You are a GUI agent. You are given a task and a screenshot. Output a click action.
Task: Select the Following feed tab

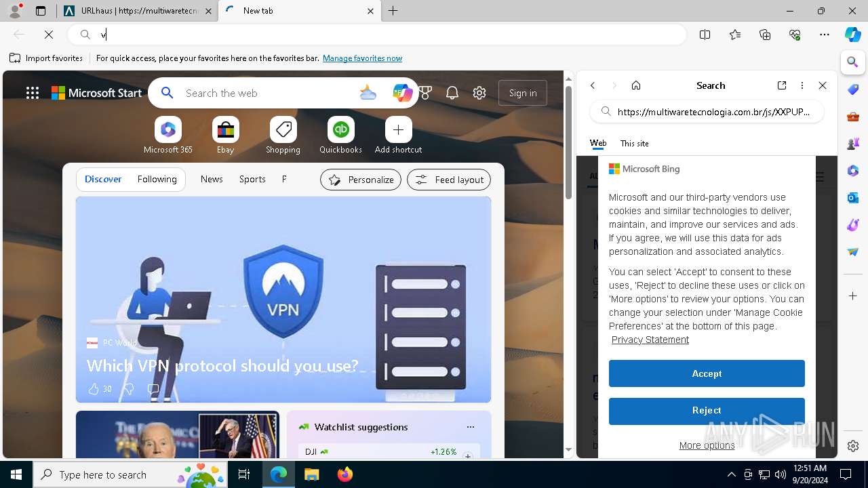point(157,179)
